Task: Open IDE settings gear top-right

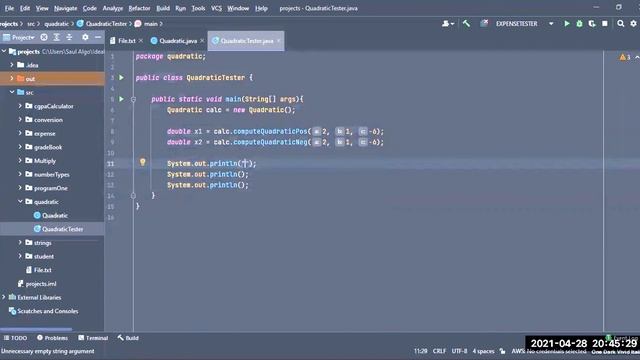Action: point(633,24)
